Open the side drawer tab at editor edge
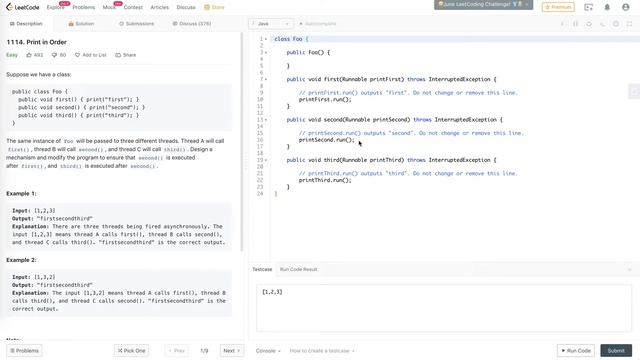This screenshot has width=640, height=360. pyautogui.click(x=634, y=92)
